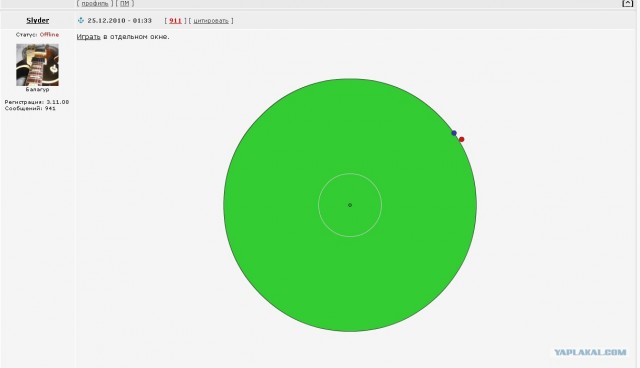Viewport: 640px width, 368px height.
Task: Open the Slyder username link
Action: click(x=38, y=20)
